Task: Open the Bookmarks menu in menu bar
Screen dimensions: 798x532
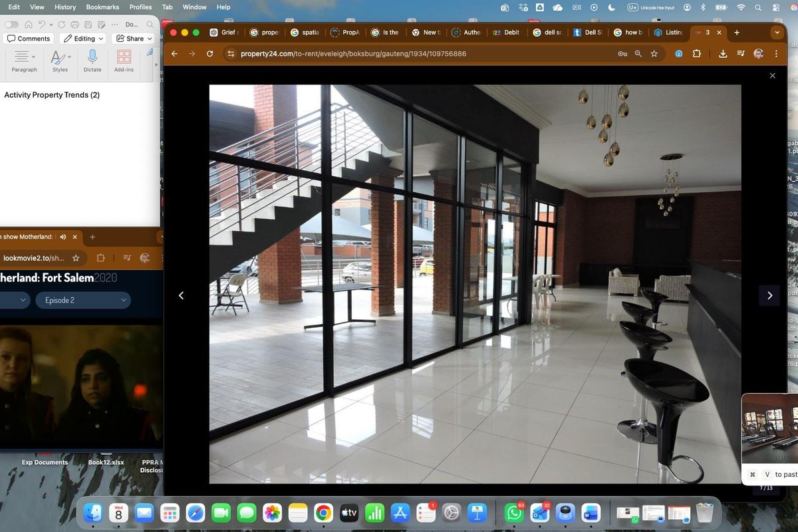Action: click(x=102, y=7)
